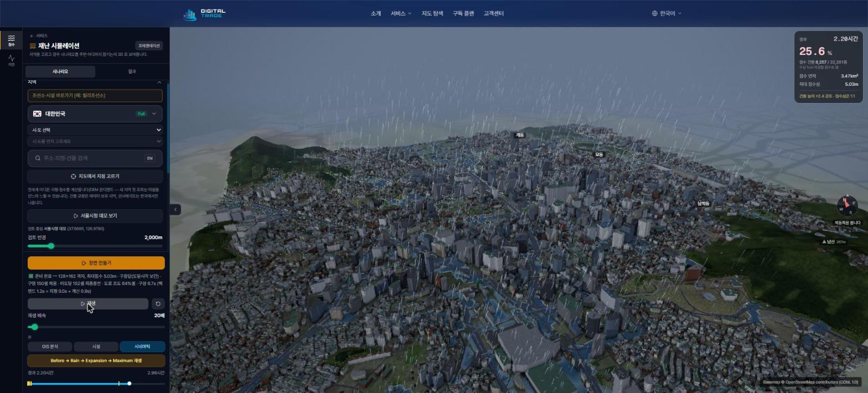This screenshot has width=868, height=393.
Task: Click the 조선소·시설 바로가기 input field
Action: [x=95, y=95]
